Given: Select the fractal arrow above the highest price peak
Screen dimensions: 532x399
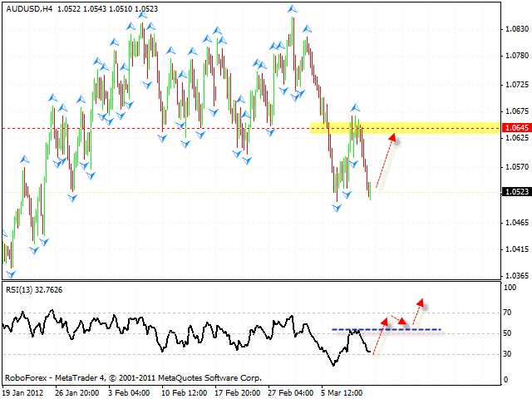Looking at the screenshot, I should coord(292,9).
